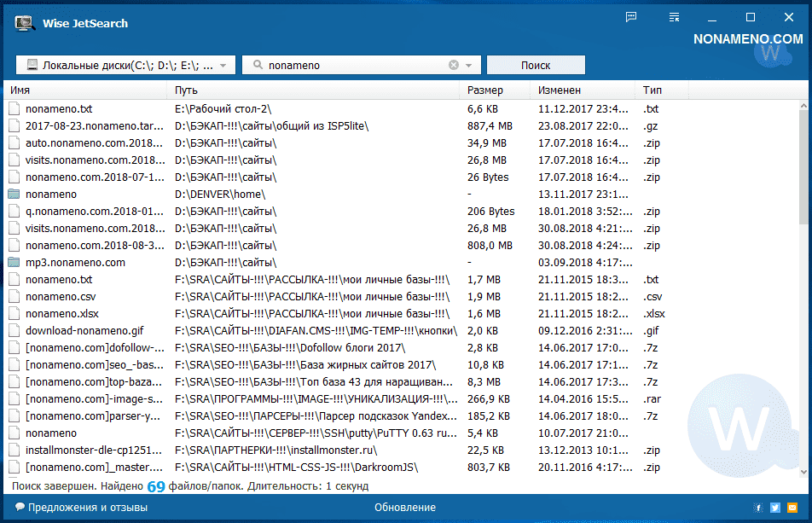Click the scrollbar down arrow in results list
Viewport: 812px width, 523px height.
804,470
